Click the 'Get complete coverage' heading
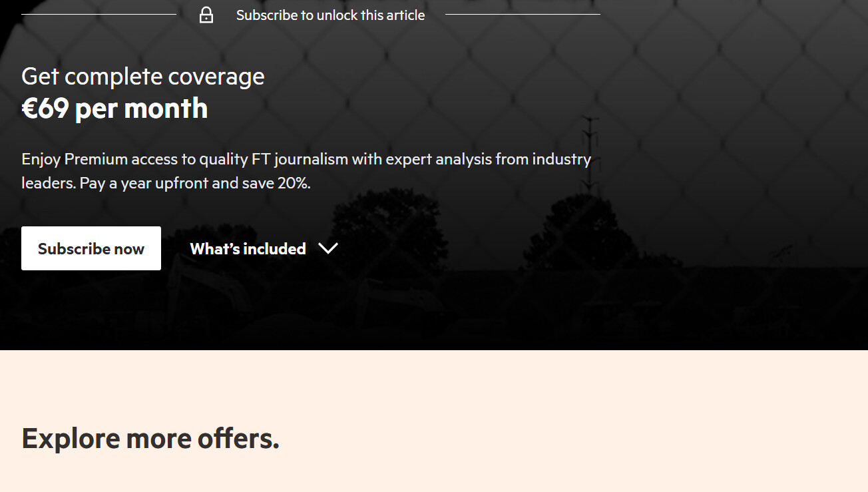868x492 pixels. (143, 77)
